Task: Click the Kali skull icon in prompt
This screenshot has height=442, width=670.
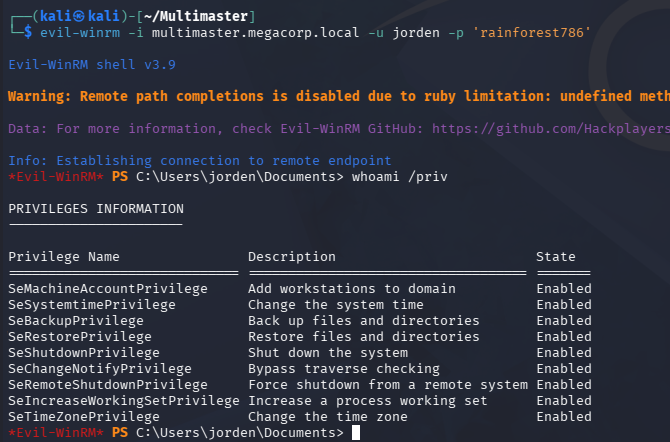Action: click(79, 16)
